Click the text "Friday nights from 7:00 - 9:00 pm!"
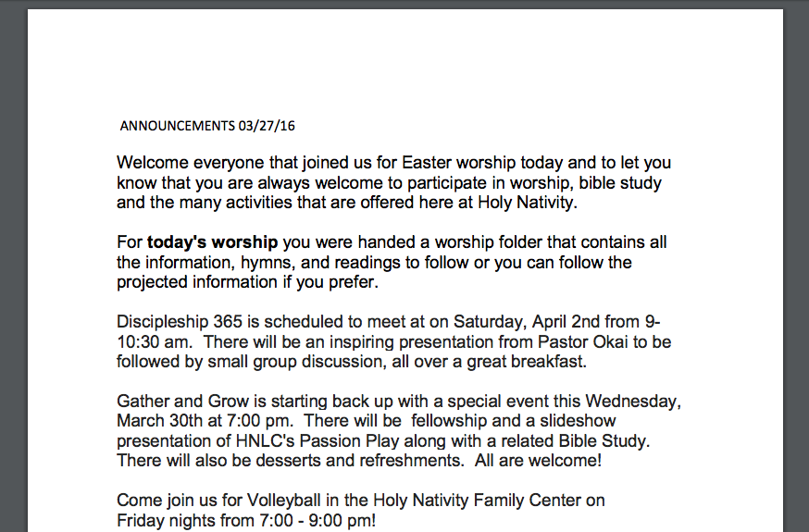809x532 pixels. pos(246,520)
